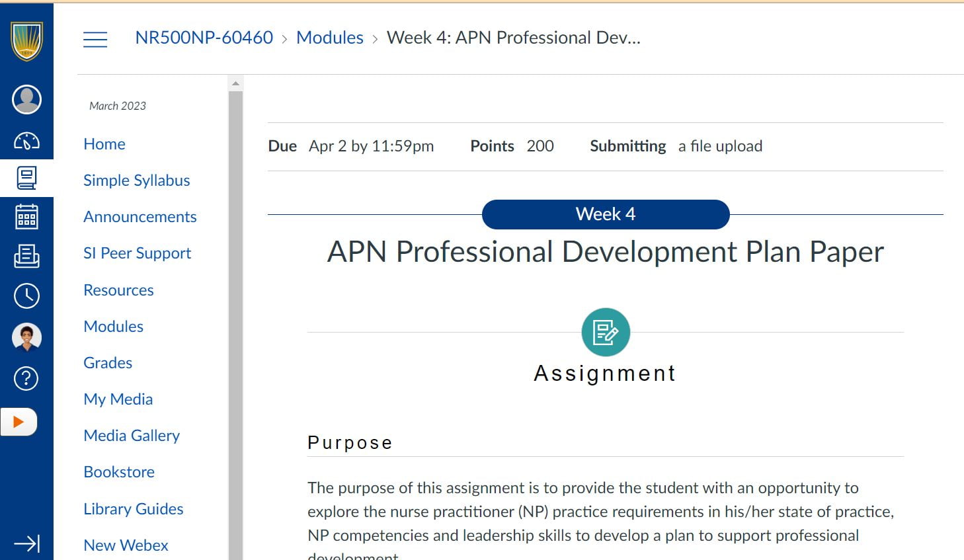964x560 pixels.
Task: Open Library Guides in course menu
Action: [x=134, y=509]
